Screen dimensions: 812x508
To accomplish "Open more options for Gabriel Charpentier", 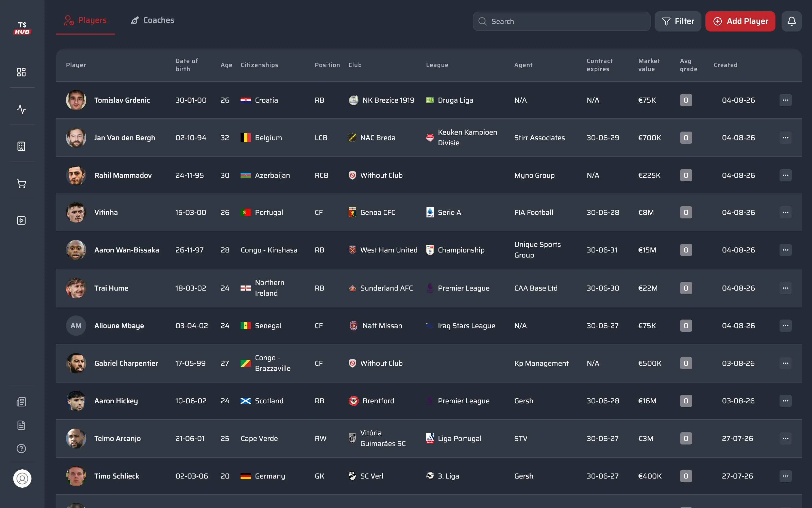I will [785, 363].
